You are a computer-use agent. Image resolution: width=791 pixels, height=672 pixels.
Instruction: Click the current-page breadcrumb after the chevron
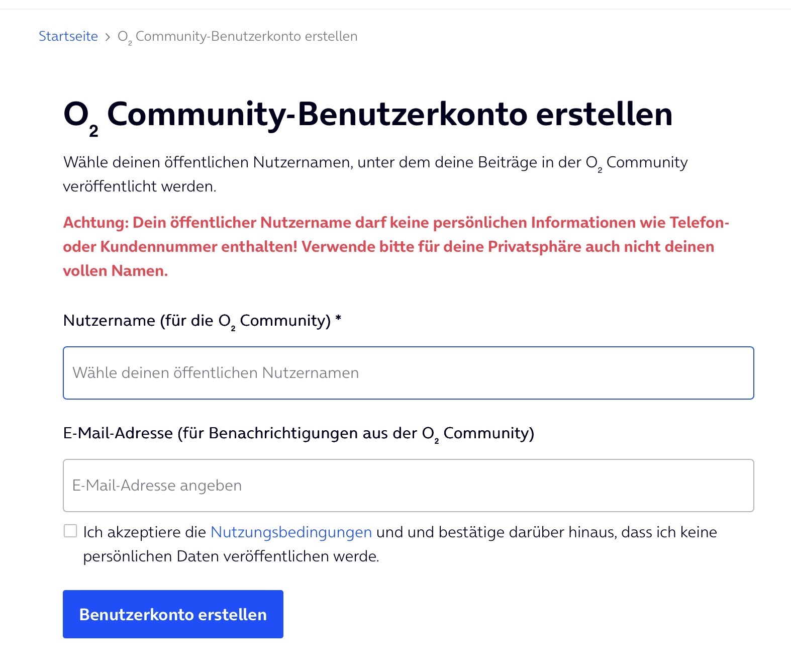click(x=237, y=36)
